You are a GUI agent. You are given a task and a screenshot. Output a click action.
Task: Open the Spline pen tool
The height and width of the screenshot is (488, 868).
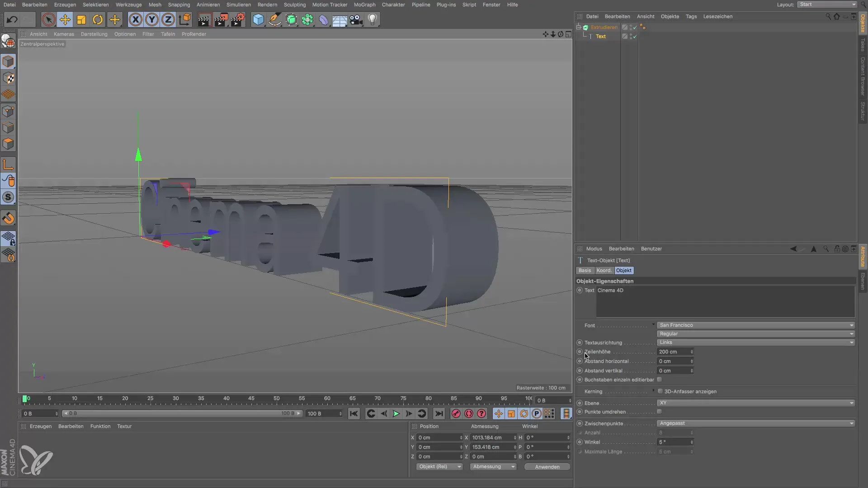pos(274,20)
